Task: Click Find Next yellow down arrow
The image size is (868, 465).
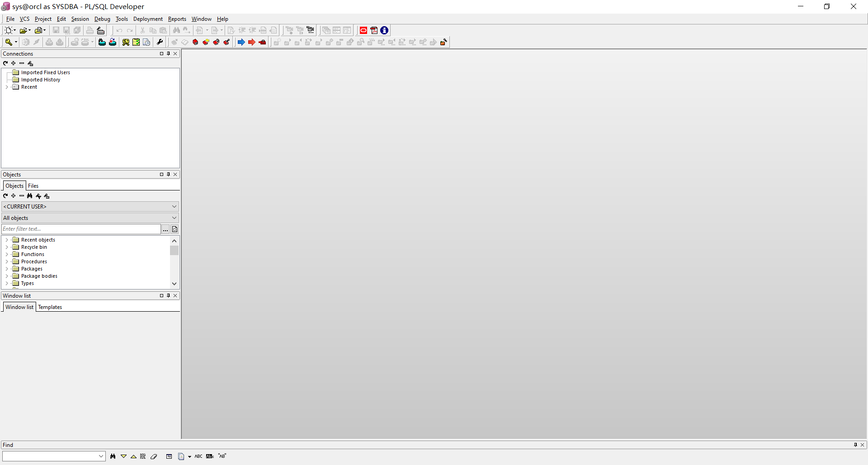Action: coord(123,456)
